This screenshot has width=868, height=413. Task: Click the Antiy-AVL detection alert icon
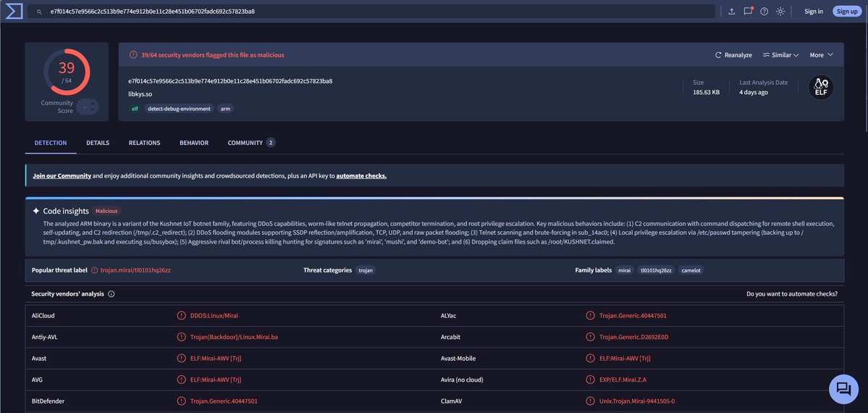pyautogui.click(x=181, y=337)
